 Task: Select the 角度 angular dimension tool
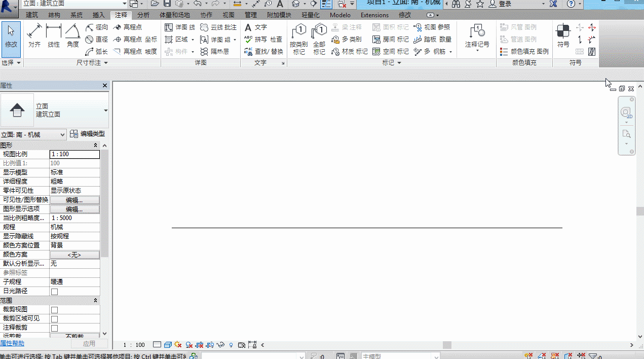[x=73, y=35]
